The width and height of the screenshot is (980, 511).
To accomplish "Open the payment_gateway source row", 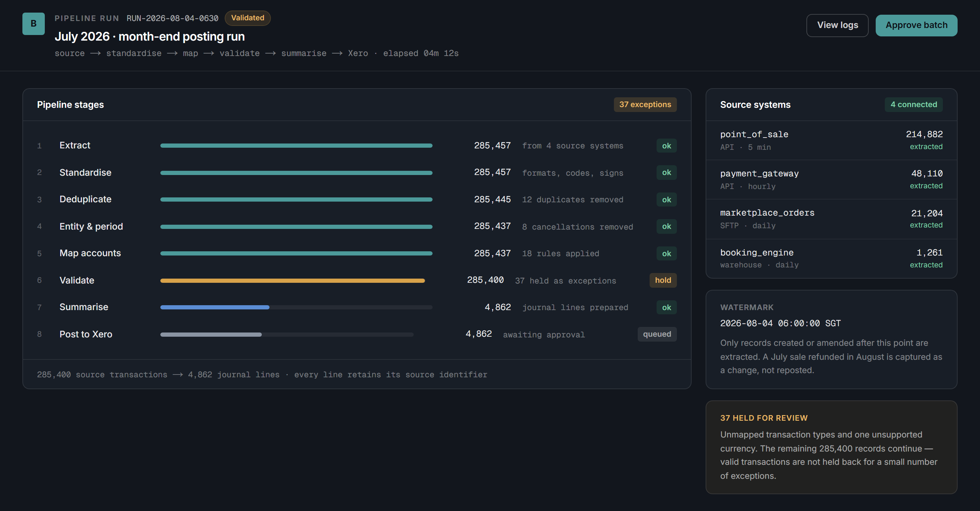I will 831,180.
